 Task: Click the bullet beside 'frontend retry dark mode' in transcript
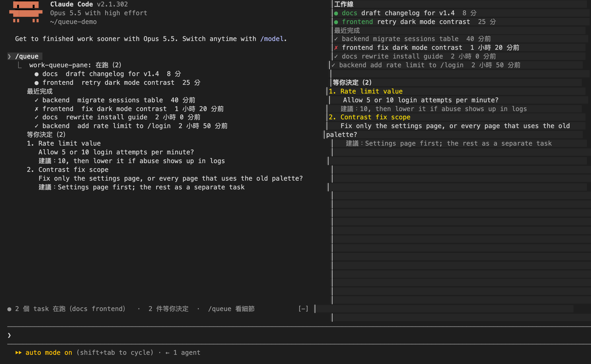(37, 83)
